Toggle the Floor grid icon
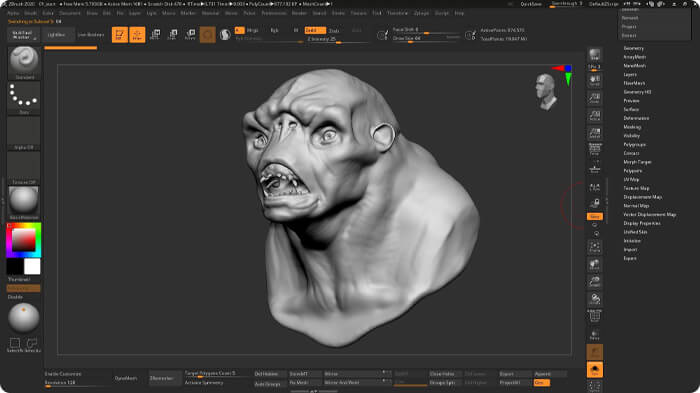Screen dimensions: 700x393 (x=595, y=168)
